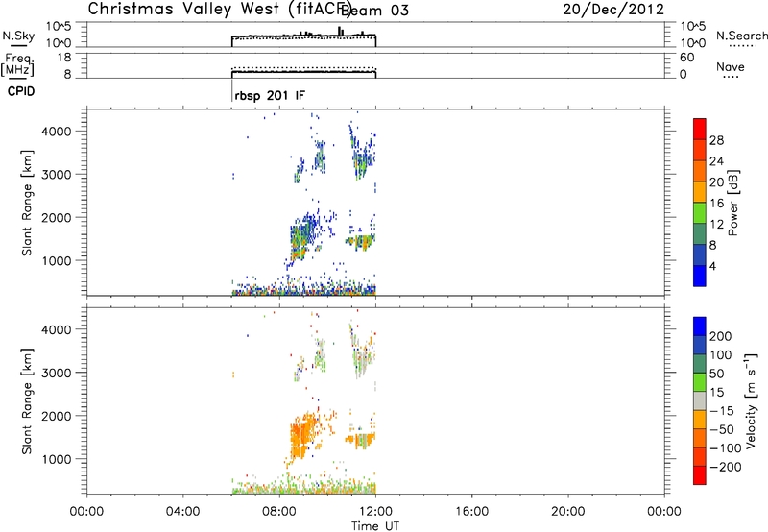Click the 'Velocity [m s-1]' colorbar title
This screenshot has height=532, width=768.
pyautogui.click(x=750, y=400)
